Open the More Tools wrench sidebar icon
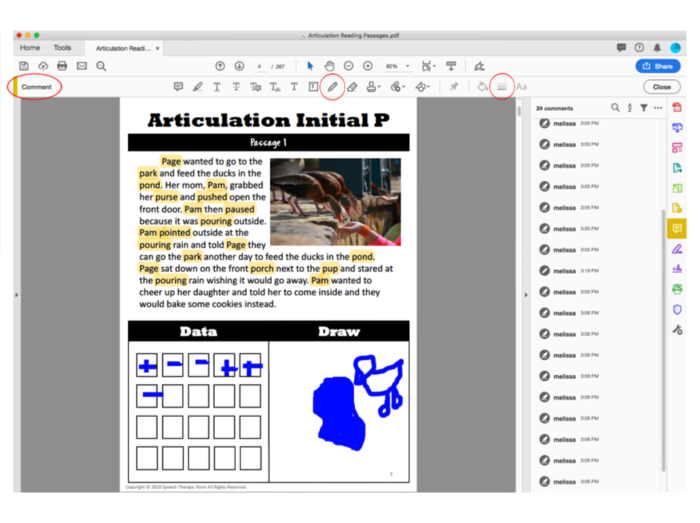This screenshot has height=523, width=700. pos(677,330)
